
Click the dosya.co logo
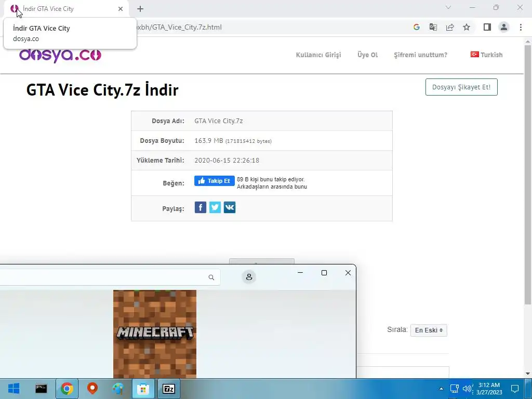pos(60,55)
